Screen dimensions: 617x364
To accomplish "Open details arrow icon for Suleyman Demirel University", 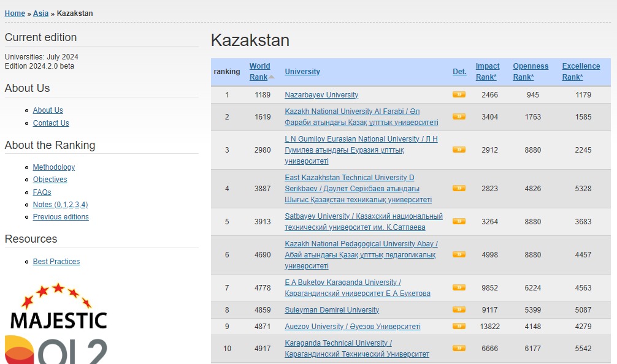I will tap(459, 309).
